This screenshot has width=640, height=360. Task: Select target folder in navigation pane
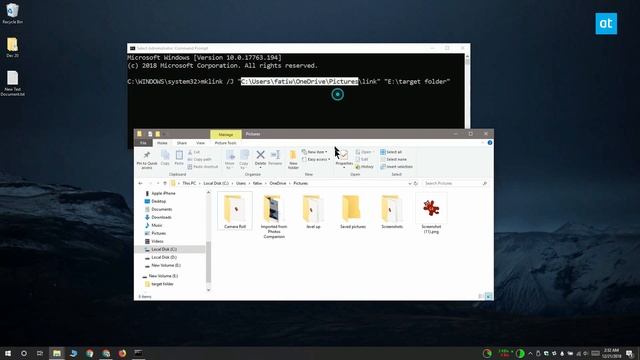tap(159, 284)
